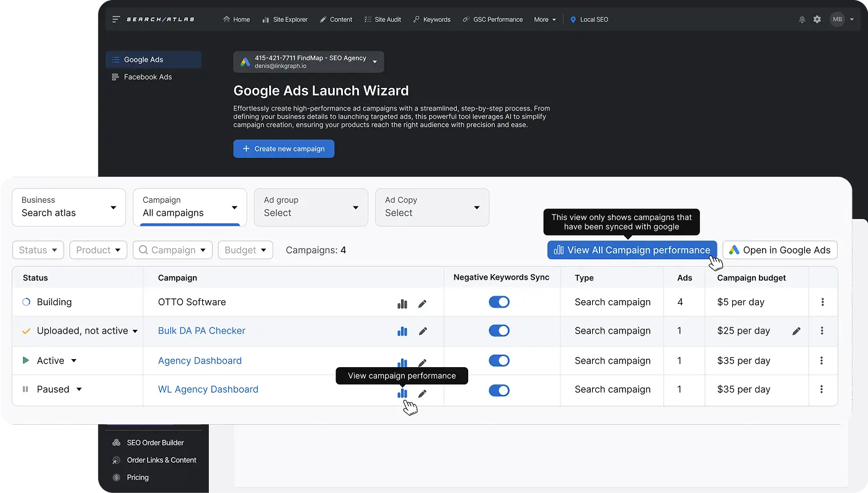Open Site Audit in top navigation

click(383, 19)
